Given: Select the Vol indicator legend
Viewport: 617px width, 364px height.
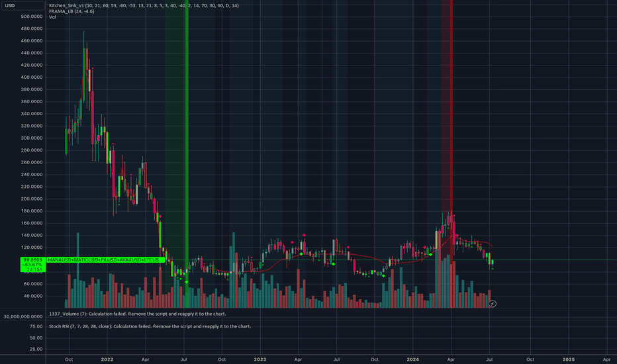Looking at the screenshot, I should 52,17.
